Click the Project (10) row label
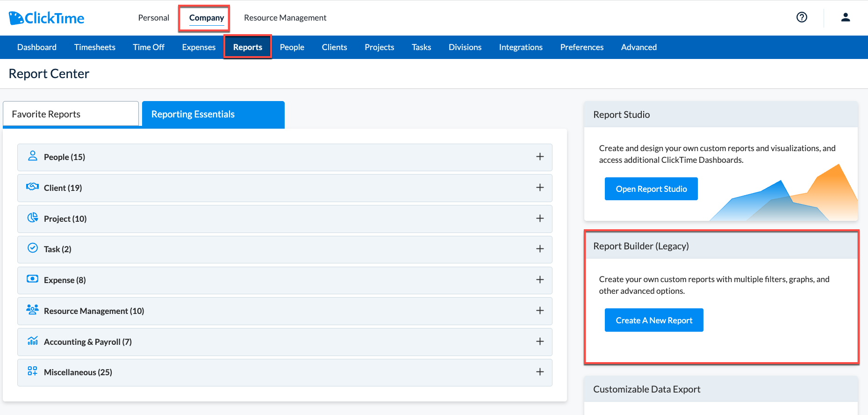The image size is (868, 415). coord(65,218)
